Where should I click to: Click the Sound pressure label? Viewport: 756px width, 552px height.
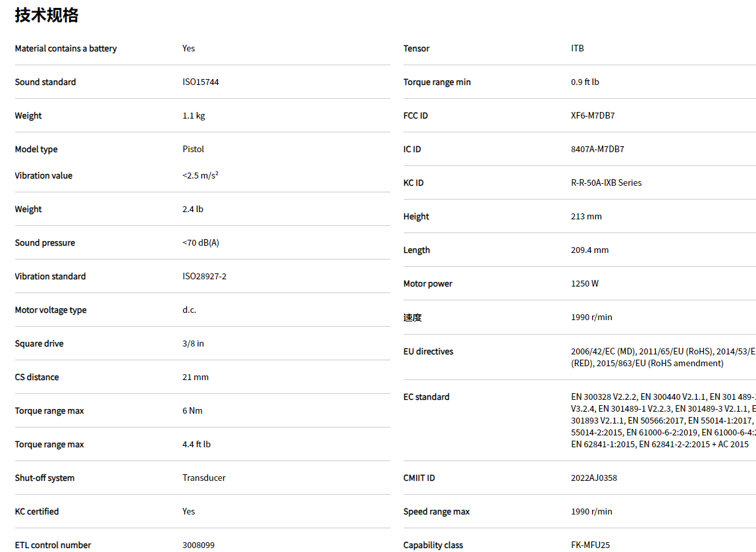pos(45,243)
